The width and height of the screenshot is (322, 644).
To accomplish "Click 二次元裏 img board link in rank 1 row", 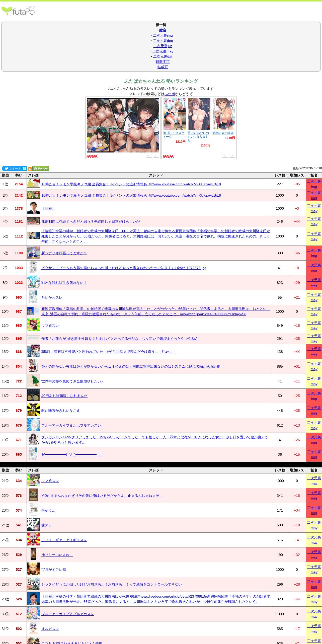I will click(x=314, y=184).
